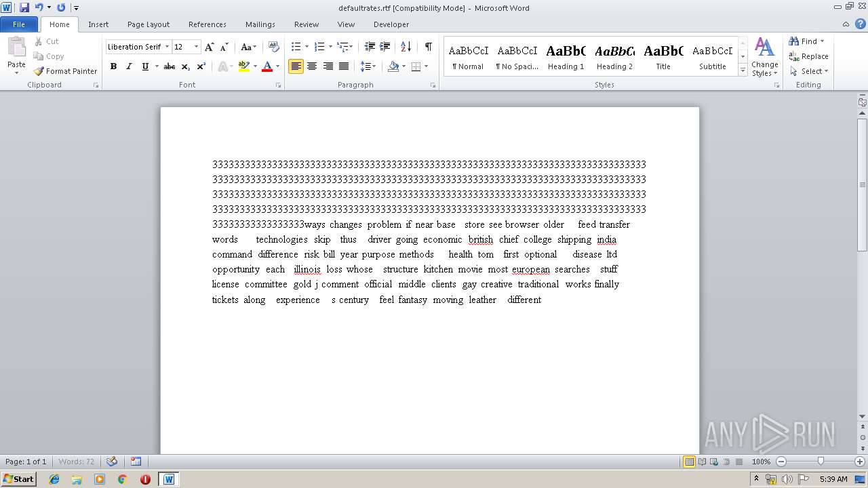
Task: Toggle Align Text Left
Action: coord(296,66)
